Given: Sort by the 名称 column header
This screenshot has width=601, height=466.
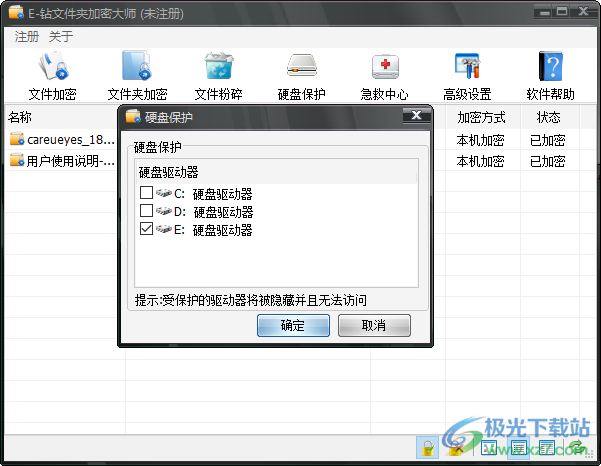Looking at the screenshot, I should tap(61, 117).
